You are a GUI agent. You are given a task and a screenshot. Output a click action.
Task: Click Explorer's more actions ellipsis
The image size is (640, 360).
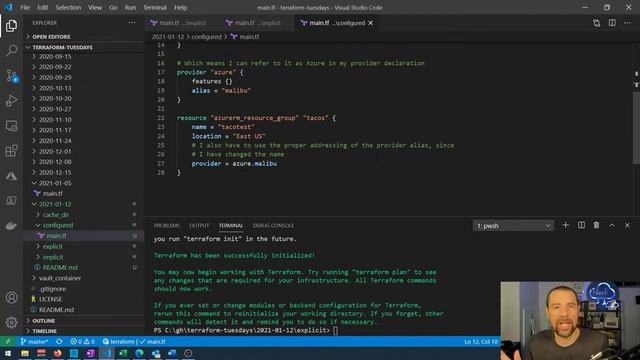tap(132, 23)
